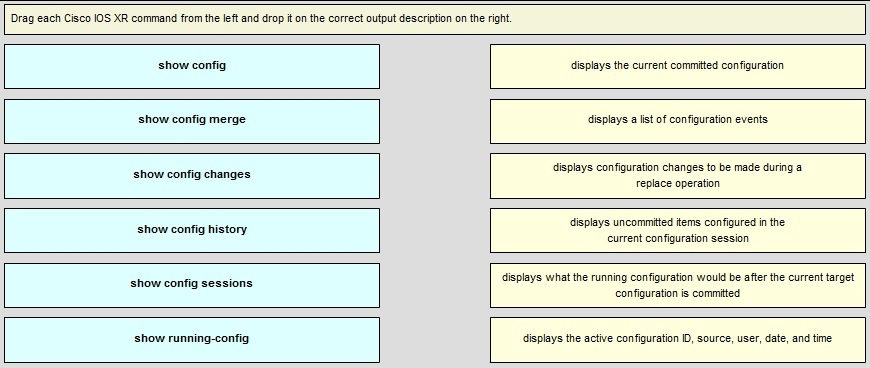
Task: Pick 'active configuration ID, source, user' box
Action: tap(677, 340)
